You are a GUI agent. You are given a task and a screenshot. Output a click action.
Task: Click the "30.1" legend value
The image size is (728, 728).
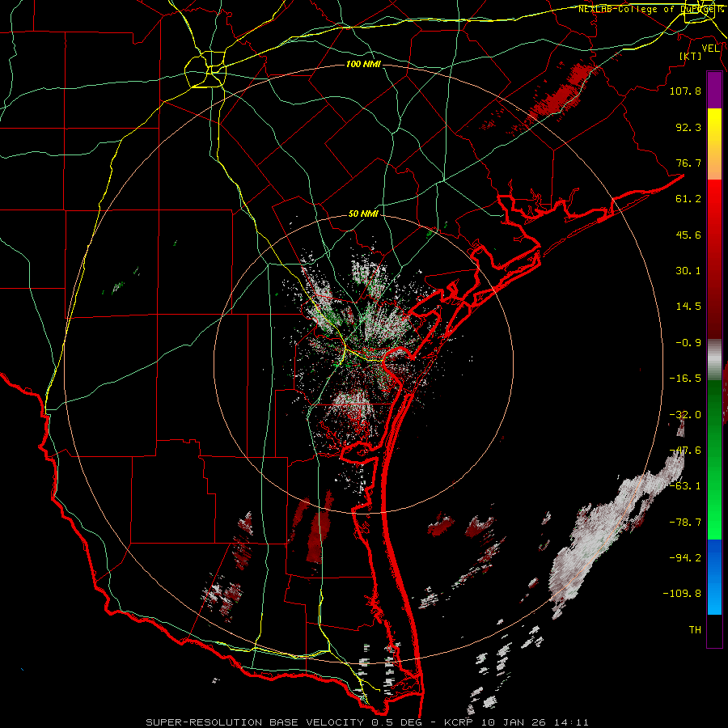click(688, 271)
